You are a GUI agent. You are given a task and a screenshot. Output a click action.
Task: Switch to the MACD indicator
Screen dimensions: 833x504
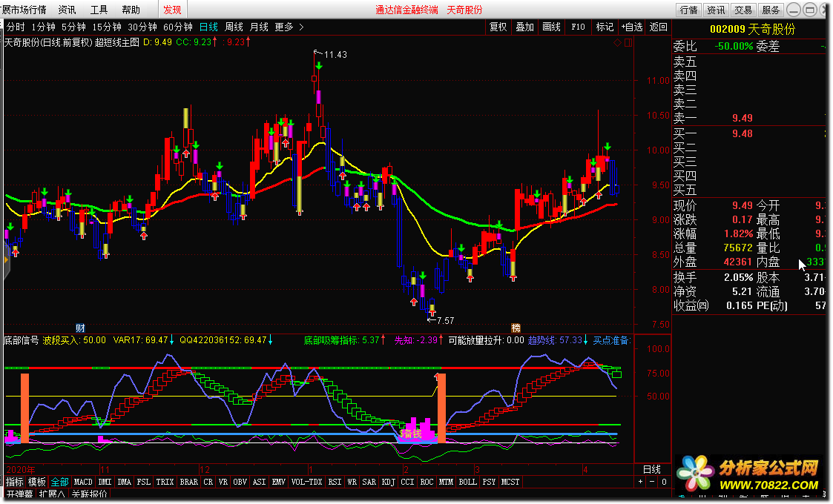click(x=83, y=482)
